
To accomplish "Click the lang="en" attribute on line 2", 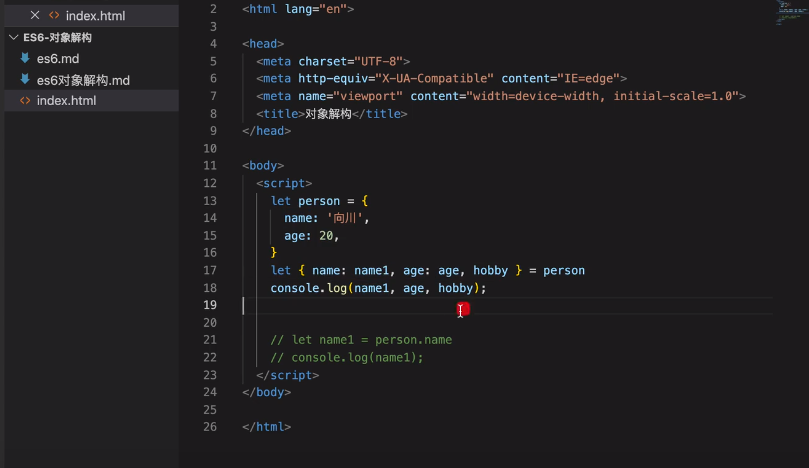I will 316,9.
